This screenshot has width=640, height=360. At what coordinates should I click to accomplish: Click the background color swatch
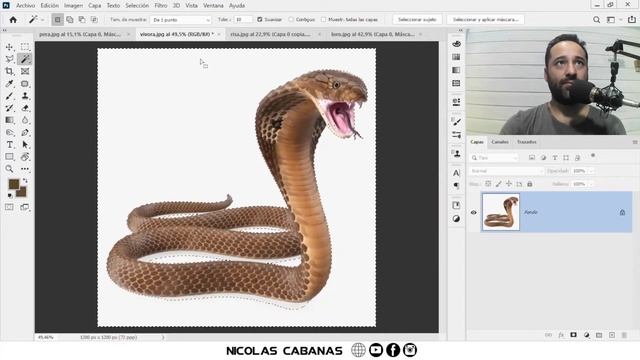coord(22,192)
